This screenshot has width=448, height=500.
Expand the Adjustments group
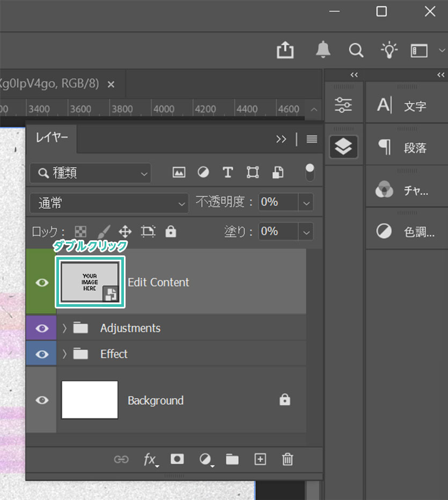pos(65,328)
